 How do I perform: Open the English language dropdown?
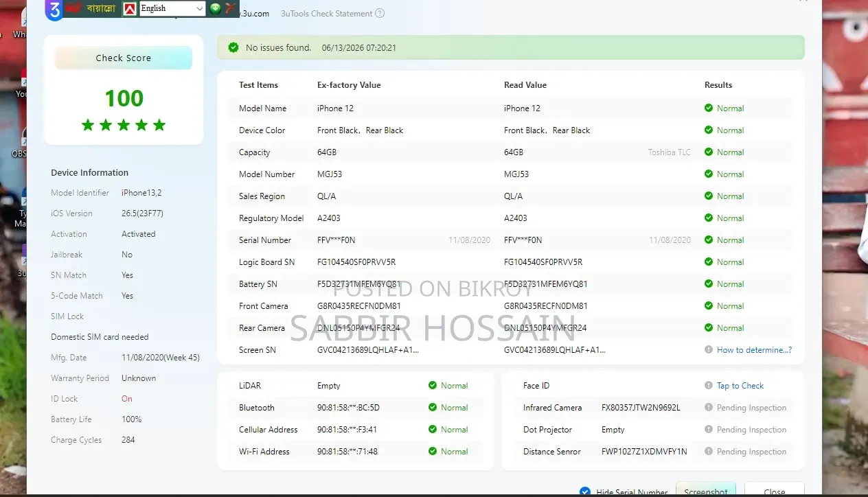point(172,8)
